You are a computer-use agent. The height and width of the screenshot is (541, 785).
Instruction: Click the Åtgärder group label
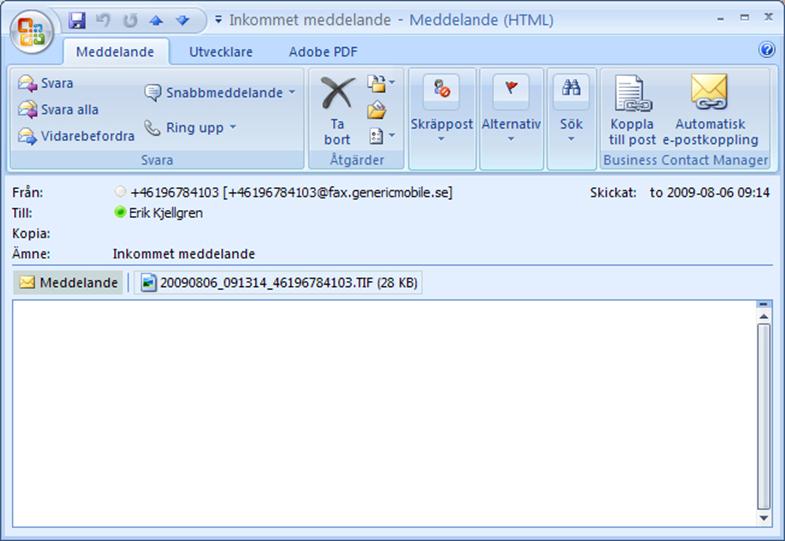click(x=357, y=160)
